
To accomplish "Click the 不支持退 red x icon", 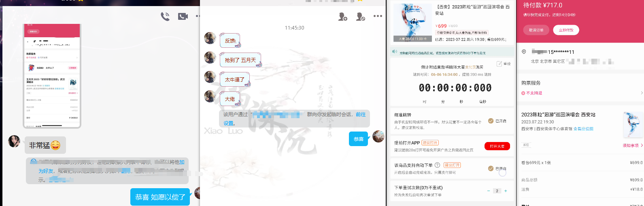I will click(x=523, y=93).
